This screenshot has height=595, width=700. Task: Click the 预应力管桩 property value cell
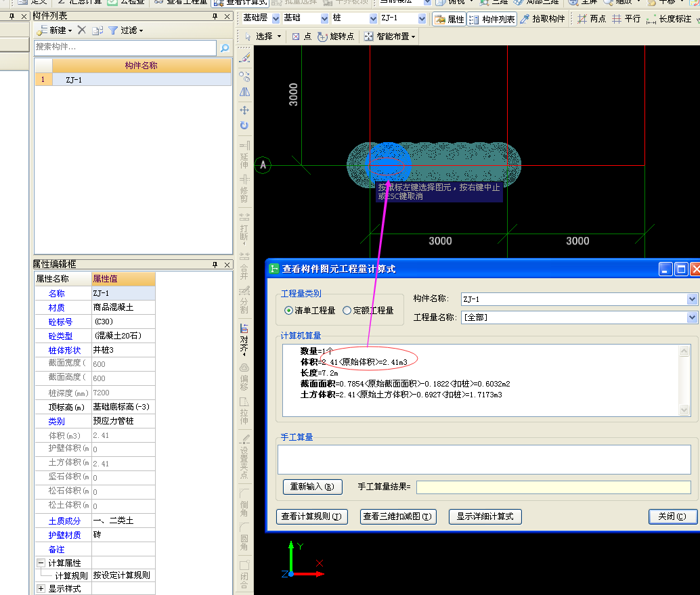[123, 421]
